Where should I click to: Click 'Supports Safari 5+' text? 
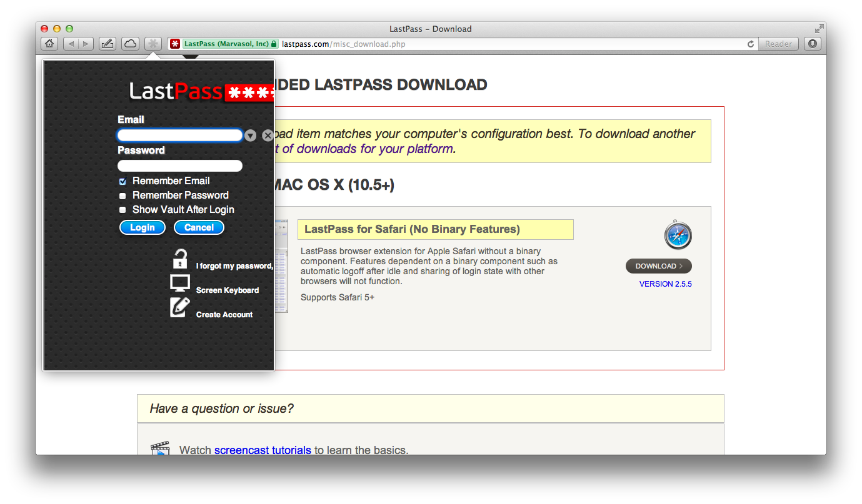(x=338, y=297)
